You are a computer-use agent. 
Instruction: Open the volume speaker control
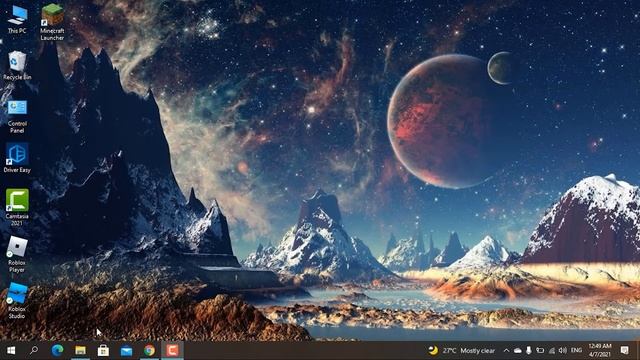[x=563, y=351]
